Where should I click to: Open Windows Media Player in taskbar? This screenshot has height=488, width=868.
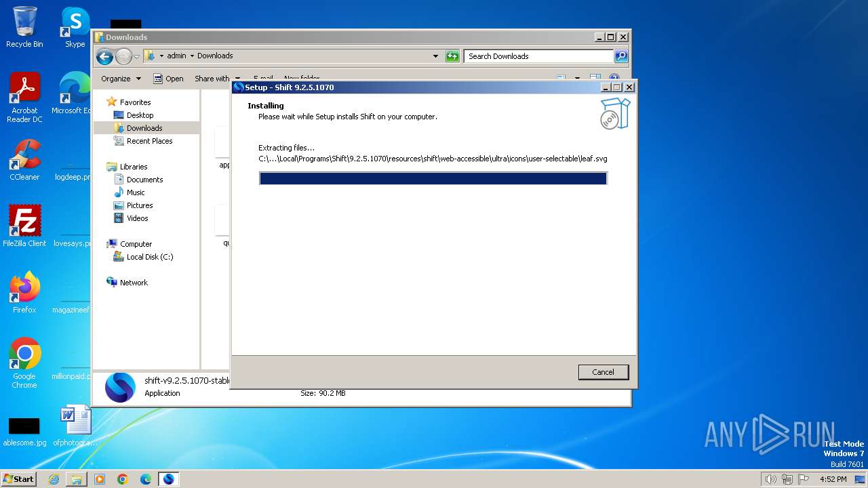click(100, 479)
